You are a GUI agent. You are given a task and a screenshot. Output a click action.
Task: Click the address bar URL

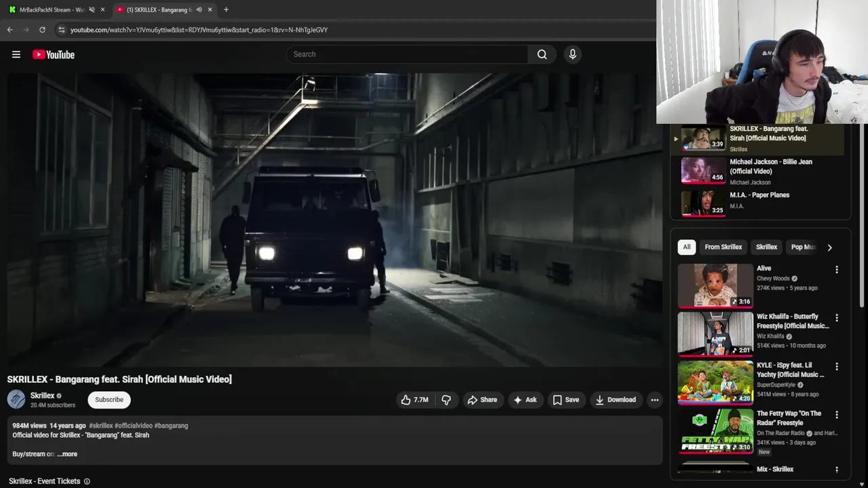[x=199, y=30]
